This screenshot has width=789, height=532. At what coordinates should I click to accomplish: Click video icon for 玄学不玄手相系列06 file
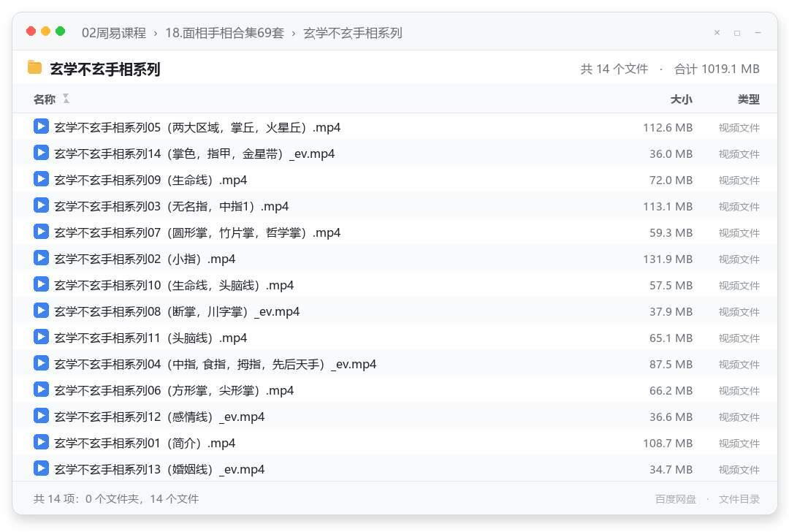(41, 389)
